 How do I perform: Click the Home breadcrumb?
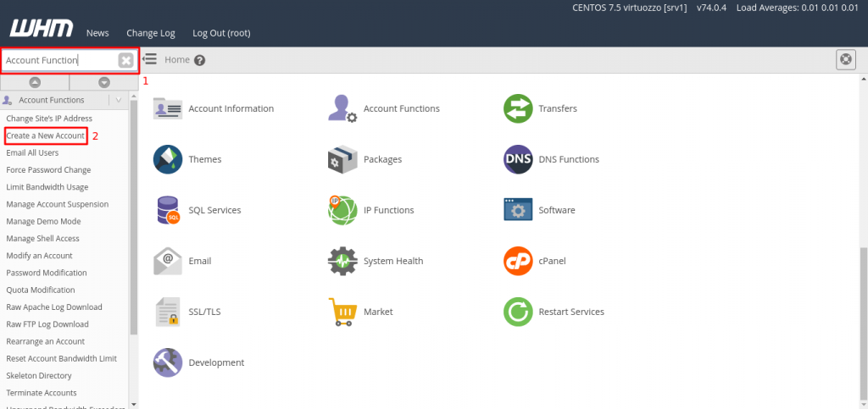[x=177, y=59]
